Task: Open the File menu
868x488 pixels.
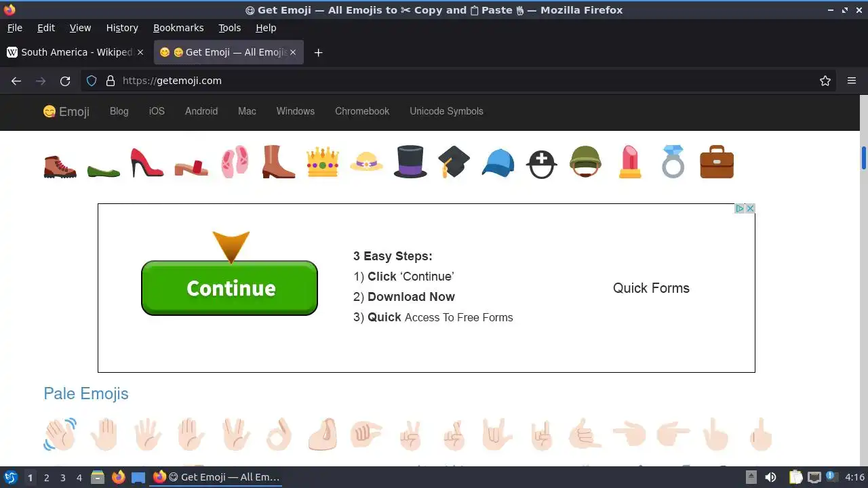Action: coord(14,28)
